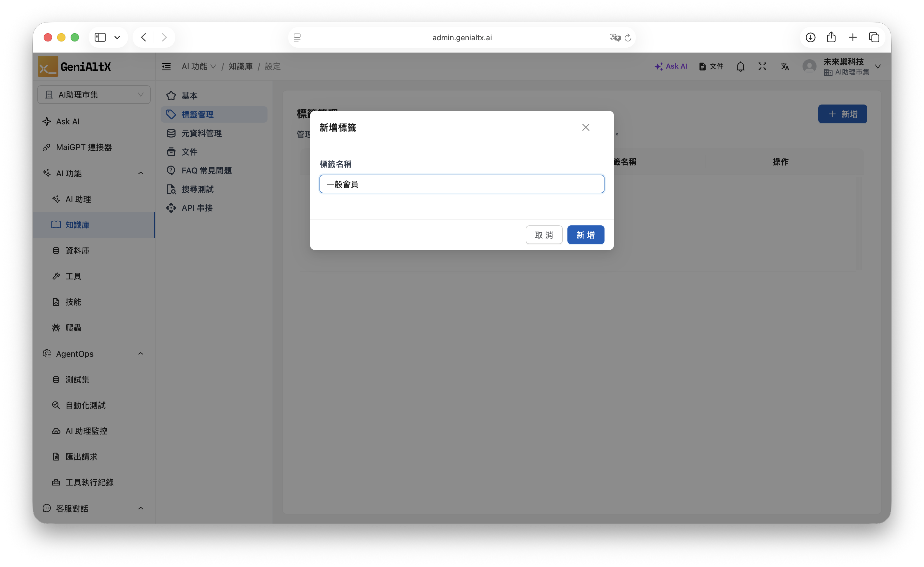Confirm with the blue 新增 button

[585, 235]
